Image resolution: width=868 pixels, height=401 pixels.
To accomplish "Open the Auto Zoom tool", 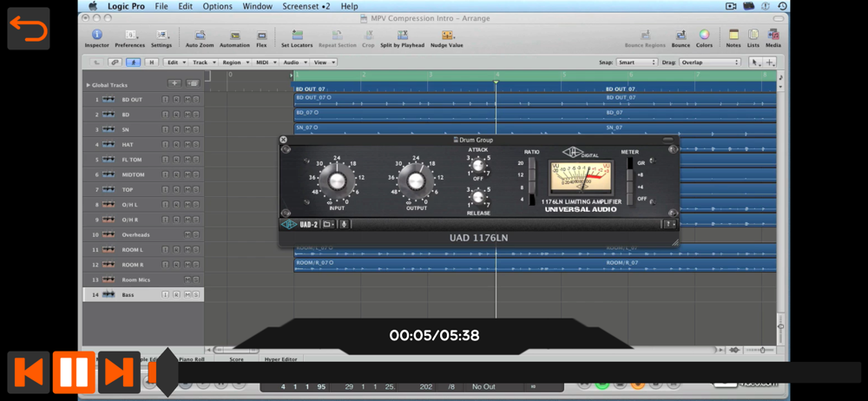I will pyautogui.click(x=200, y=38).
